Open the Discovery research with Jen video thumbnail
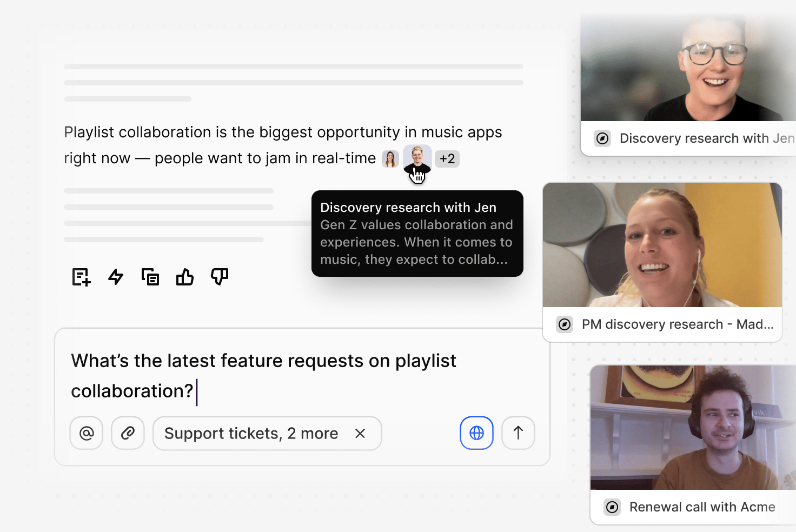 [x=688, y=68]
